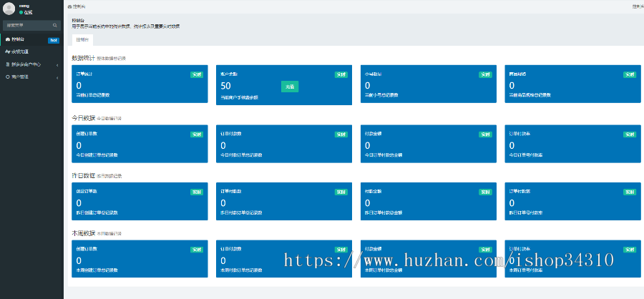Click the 昨日付款订单总记录数 caption
Viewport: 644px width, 299px height.
pos(242,212)
